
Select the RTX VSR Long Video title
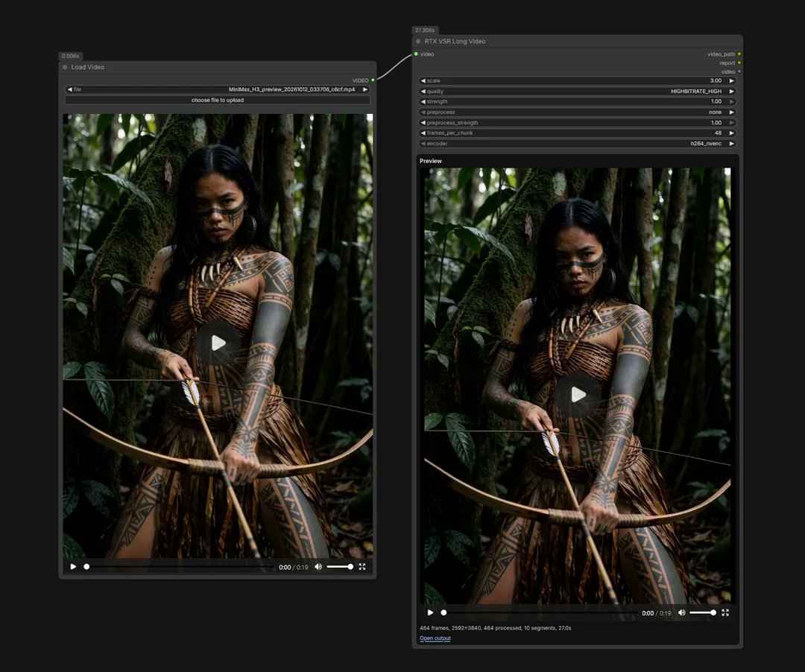455,41
